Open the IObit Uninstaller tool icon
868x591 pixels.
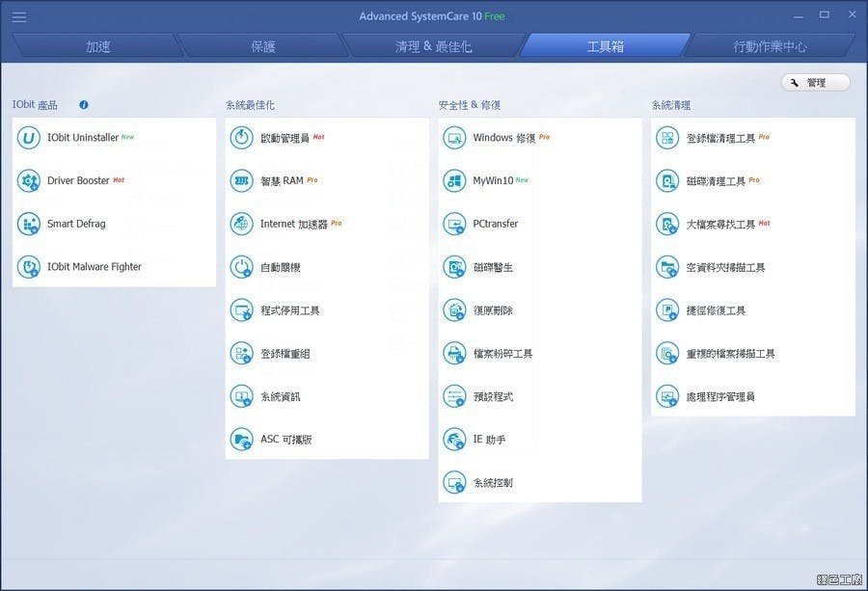[28, 137]
